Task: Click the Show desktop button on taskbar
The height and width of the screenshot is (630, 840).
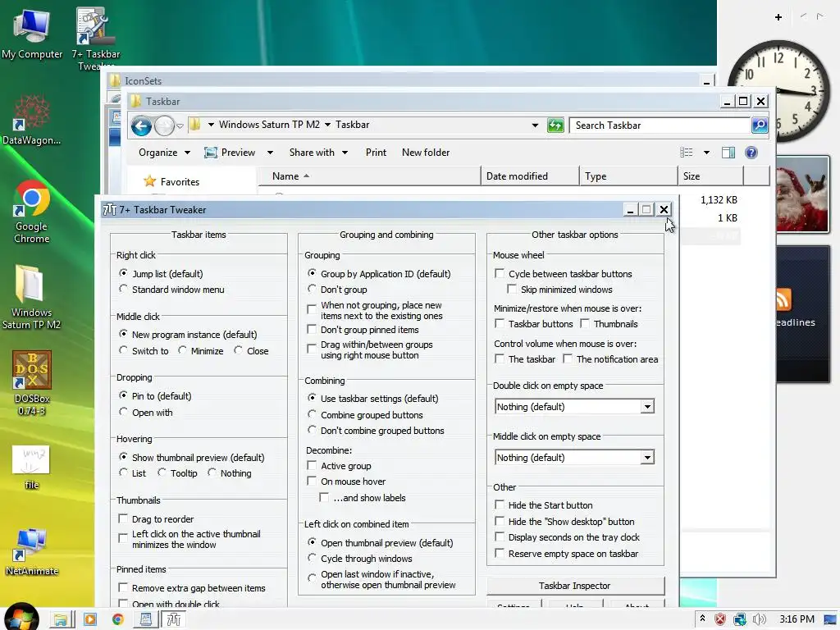Action: (830, 619)
